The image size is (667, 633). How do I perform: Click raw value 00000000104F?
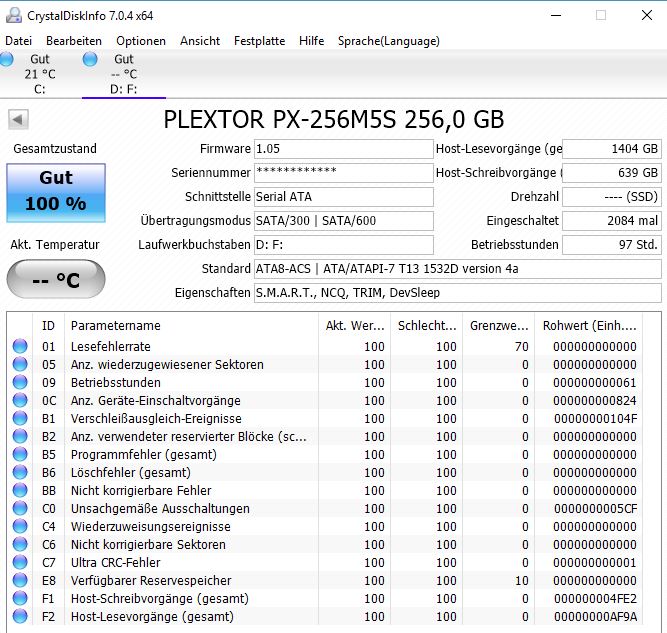click(x=596, y=419)
